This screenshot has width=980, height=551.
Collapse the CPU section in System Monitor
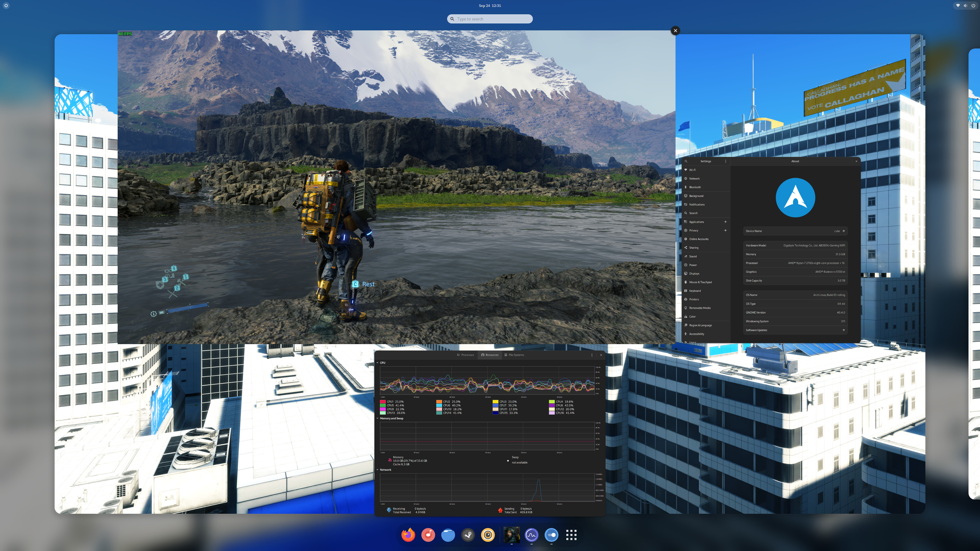[377, 363]
